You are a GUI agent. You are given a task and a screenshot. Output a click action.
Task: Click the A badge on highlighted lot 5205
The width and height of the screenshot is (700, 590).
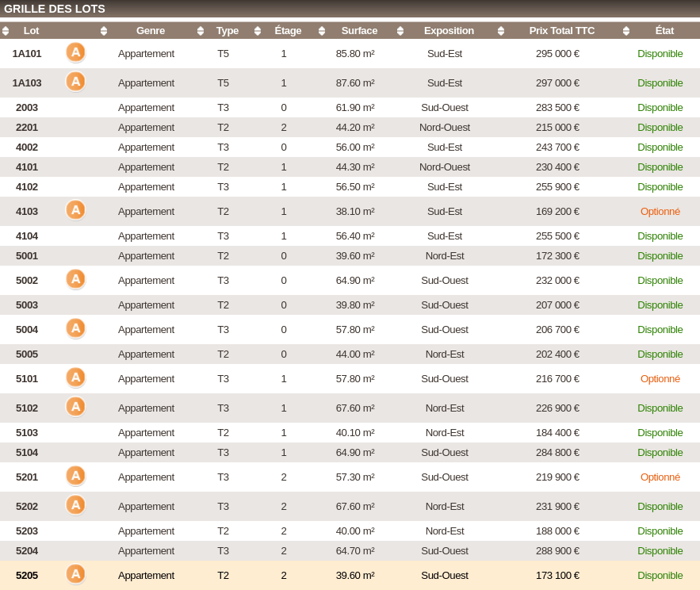(x=75, y=574)
